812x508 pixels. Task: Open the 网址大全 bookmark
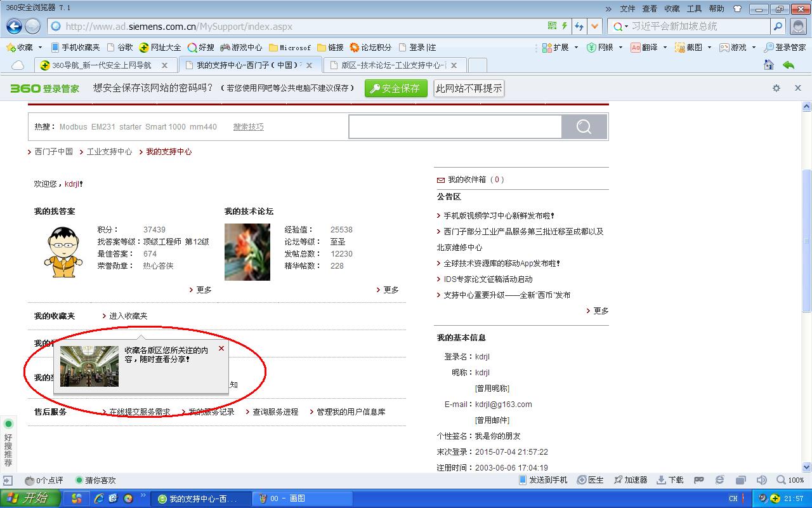point(160,48)
